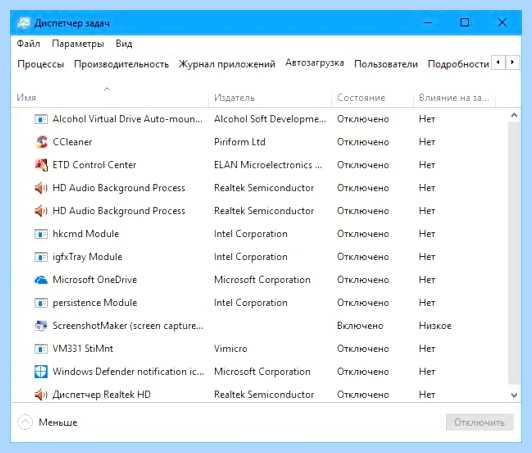Switch to the Производительность tab
This screenshot has height=453, width=532.
121,64
